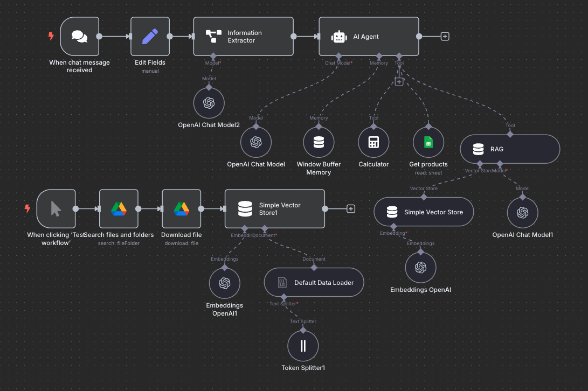Open the Window Buffer Memory node
The height and width of the screenshot is (391, 588).
click(319, 142)
